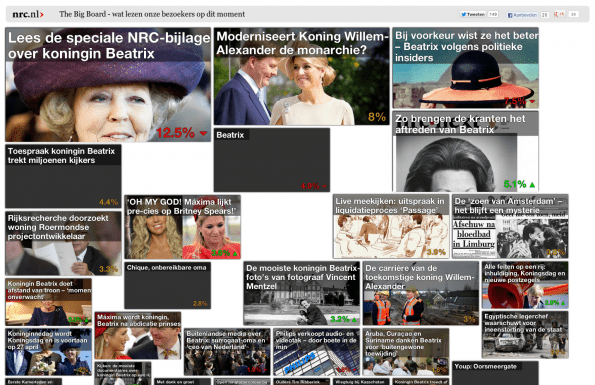Open 'De carrière van de toekomstige koning' tile
595x385 pixels.
[421, 293]
